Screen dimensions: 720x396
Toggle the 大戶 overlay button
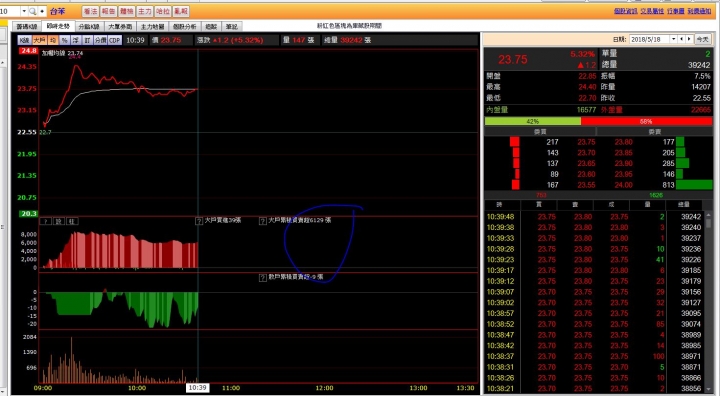click(39, 40)
